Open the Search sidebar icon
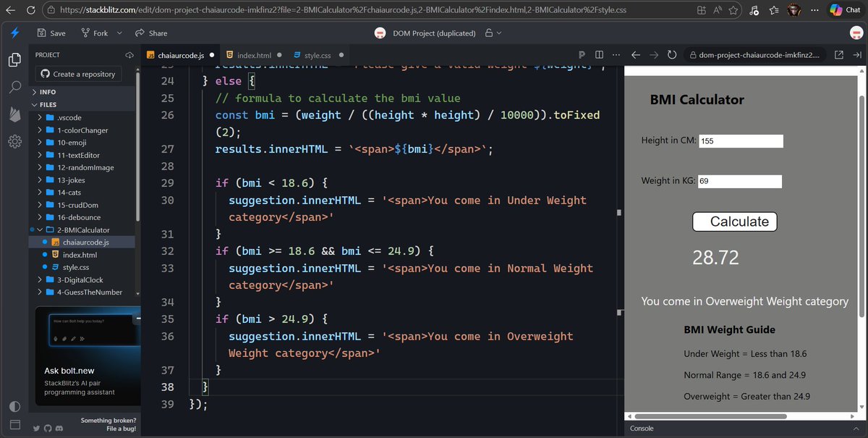868x438 pixels. (x=14, y=88)
